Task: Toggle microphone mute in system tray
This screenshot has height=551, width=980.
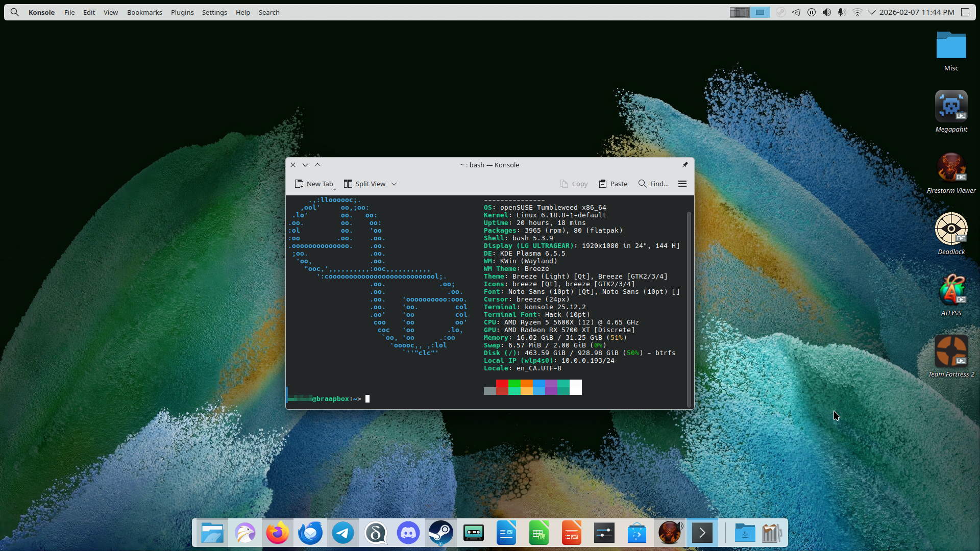Action: coord(842,12)
